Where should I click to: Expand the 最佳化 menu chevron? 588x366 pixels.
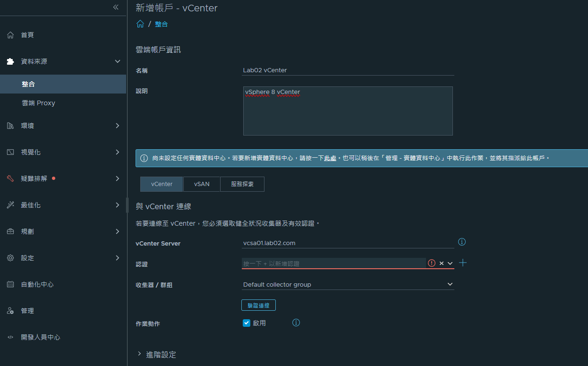coord(118,205)
